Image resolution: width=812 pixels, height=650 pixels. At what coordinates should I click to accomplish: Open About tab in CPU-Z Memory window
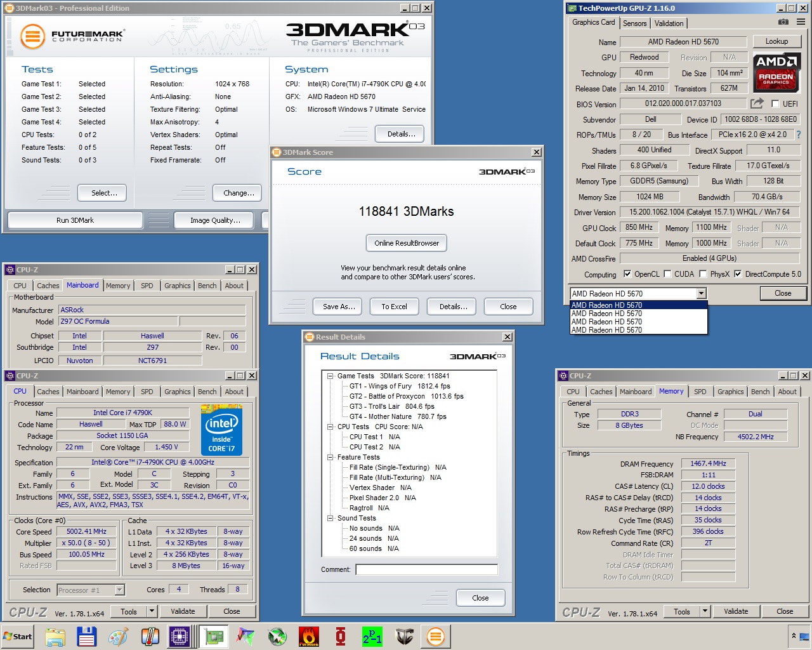point(788,392)
